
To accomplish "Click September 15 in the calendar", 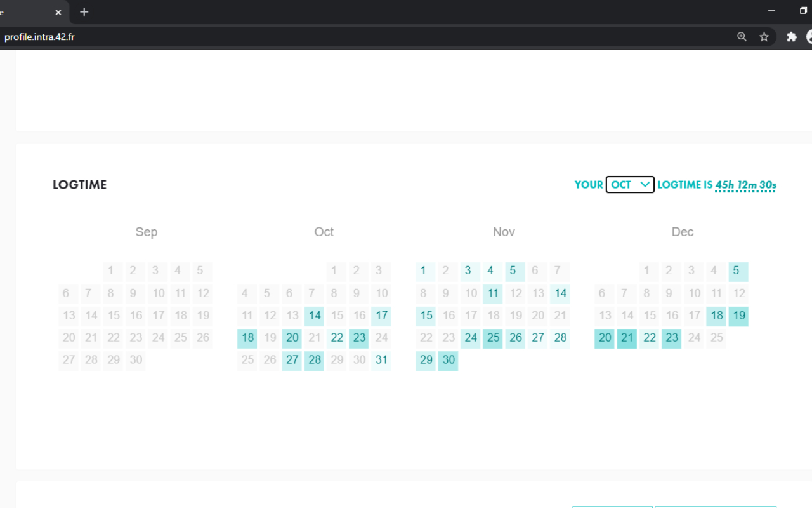I will pos(114,316).
